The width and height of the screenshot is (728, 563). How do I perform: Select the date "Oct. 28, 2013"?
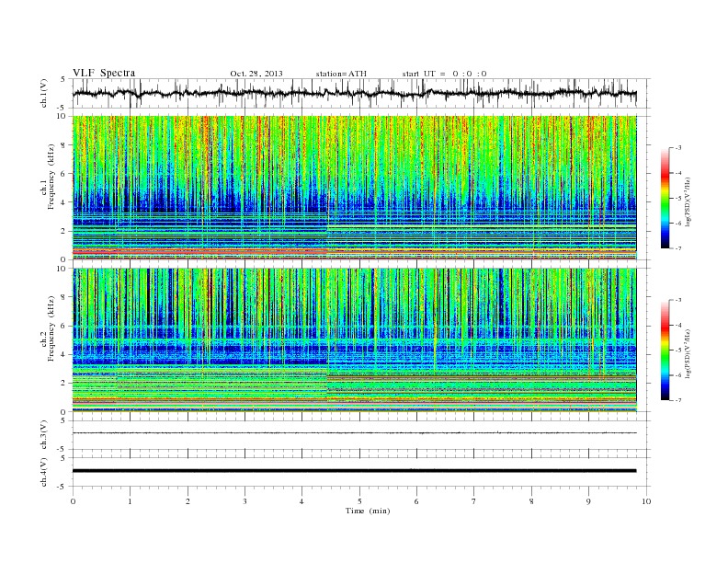click(256, 74)
